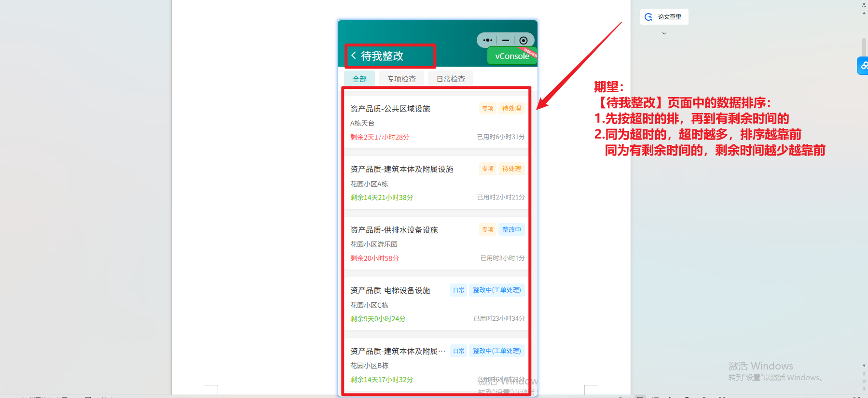868x398 pixels.
Task: Click 整改中(工单处理) on 花园小区B栋 card
Action: click(x=497, y=351)
